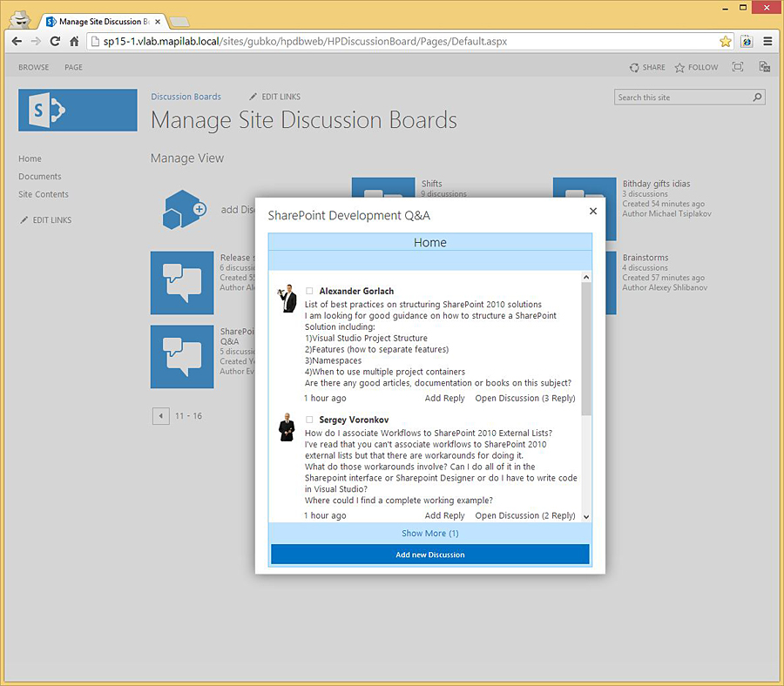Viewport: 784px width, 686px height.
Task: Go to Home in left navigation
Action: 30,158
